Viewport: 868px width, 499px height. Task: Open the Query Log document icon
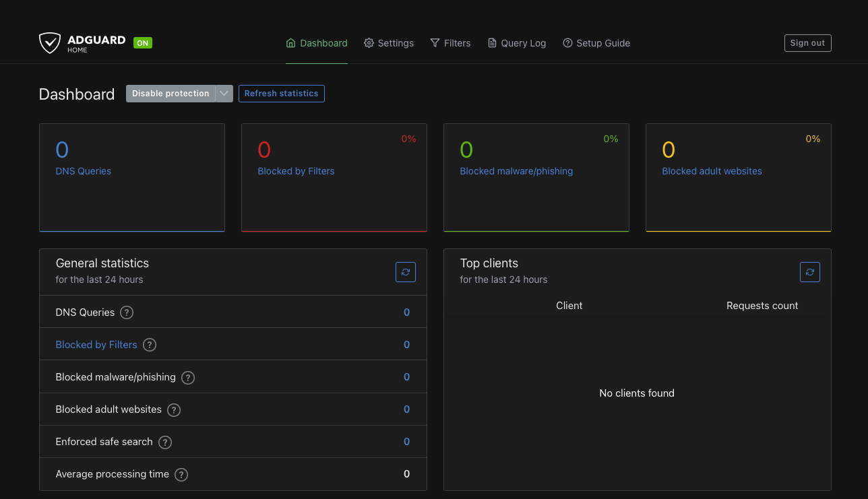[493, 42]
